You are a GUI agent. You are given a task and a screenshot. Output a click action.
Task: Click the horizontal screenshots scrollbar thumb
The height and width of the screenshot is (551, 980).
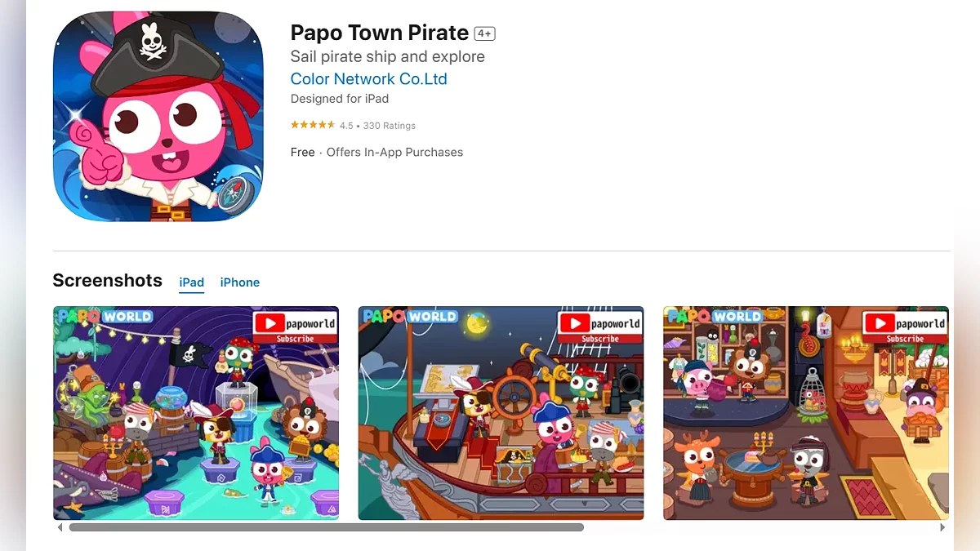327,528
